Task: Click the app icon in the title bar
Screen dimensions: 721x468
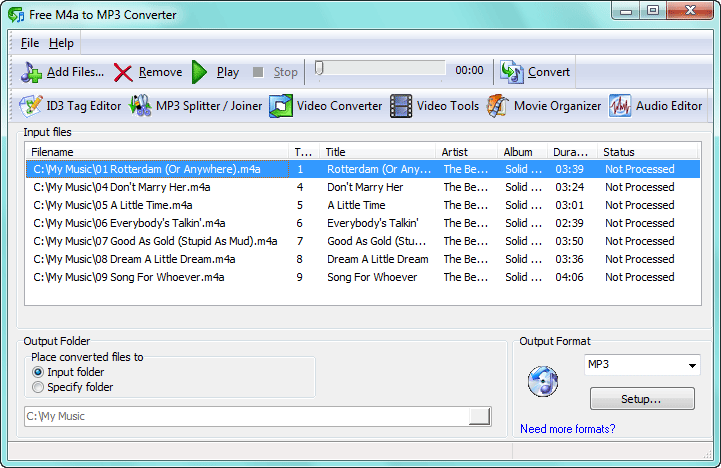Action: (16, 15)
